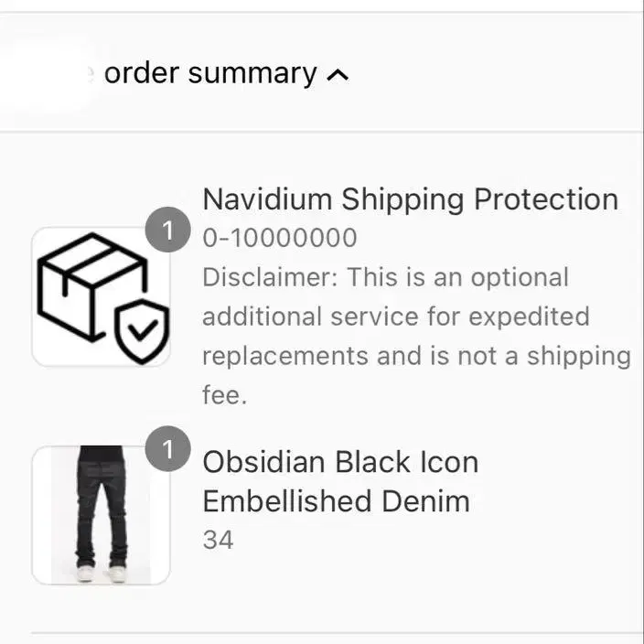The image size is (644, 644).
Task: Click the shipping box icon
Action: [x=92, y=287]
